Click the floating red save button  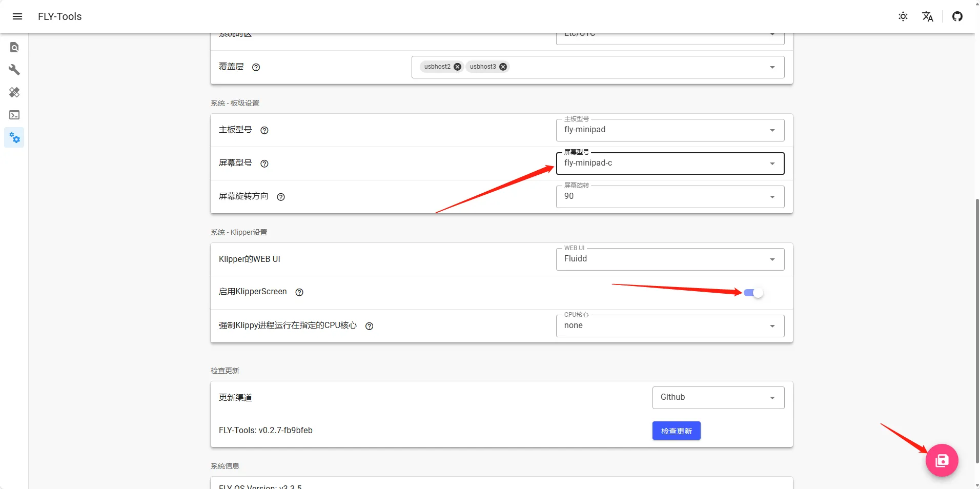(x=942, y=460)
